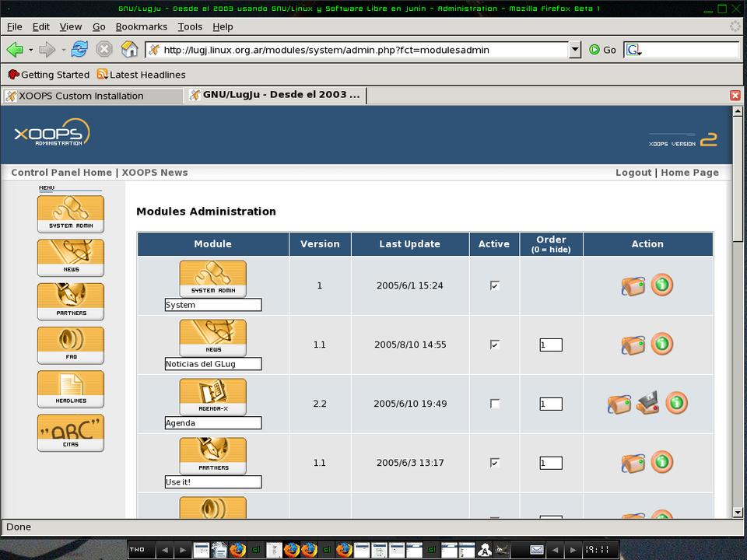Go to Firefox home page icon
Image resolution: width=747 pixels, height=560 pixels.
130,50
